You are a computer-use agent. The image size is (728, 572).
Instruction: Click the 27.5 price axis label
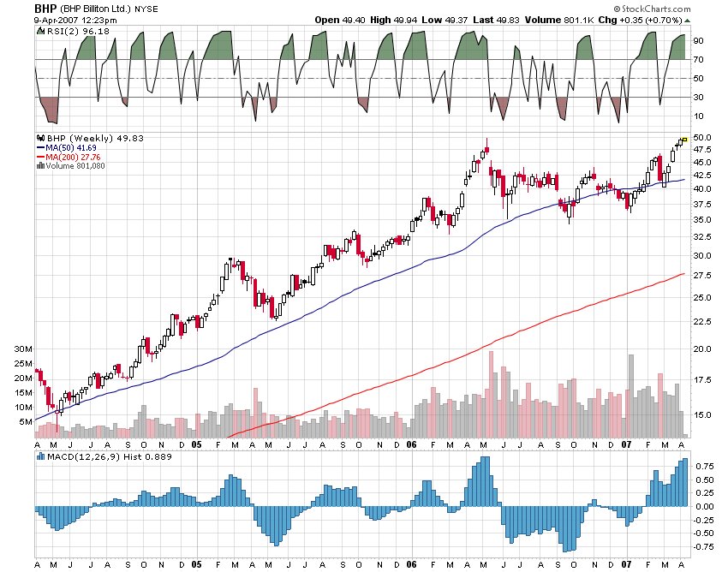tap(702, 276)
